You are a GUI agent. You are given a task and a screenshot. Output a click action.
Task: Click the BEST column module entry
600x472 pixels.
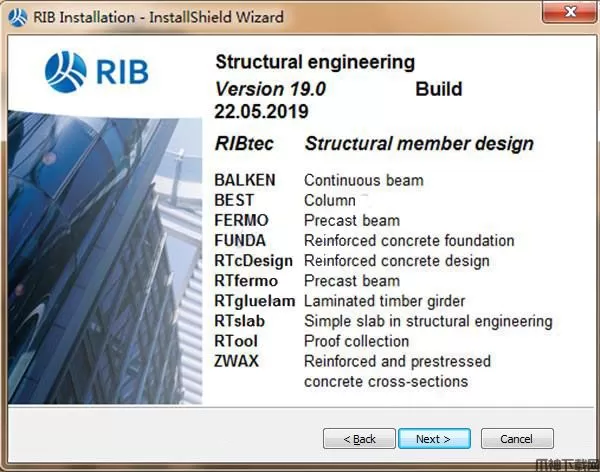(234, 200)
